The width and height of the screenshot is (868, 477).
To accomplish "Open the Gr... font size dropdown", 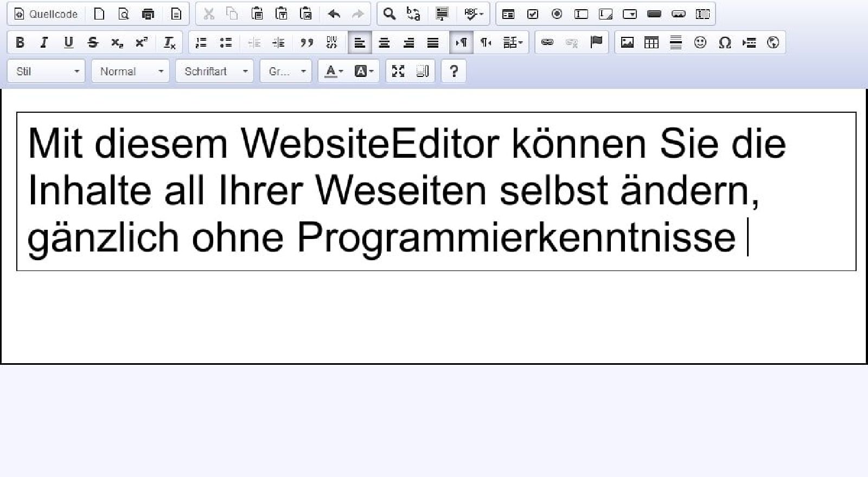I will click(286, 71).
